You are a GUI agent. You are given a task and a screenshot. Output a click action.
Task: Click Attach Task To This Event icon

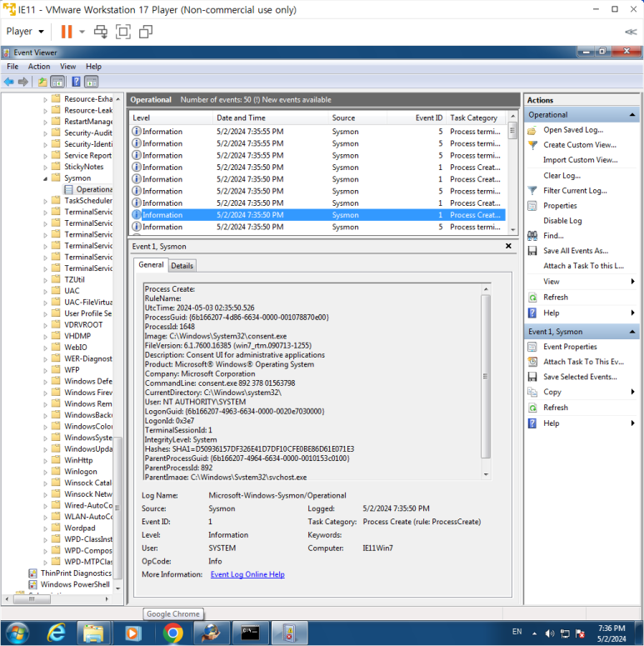coord(532,362)
